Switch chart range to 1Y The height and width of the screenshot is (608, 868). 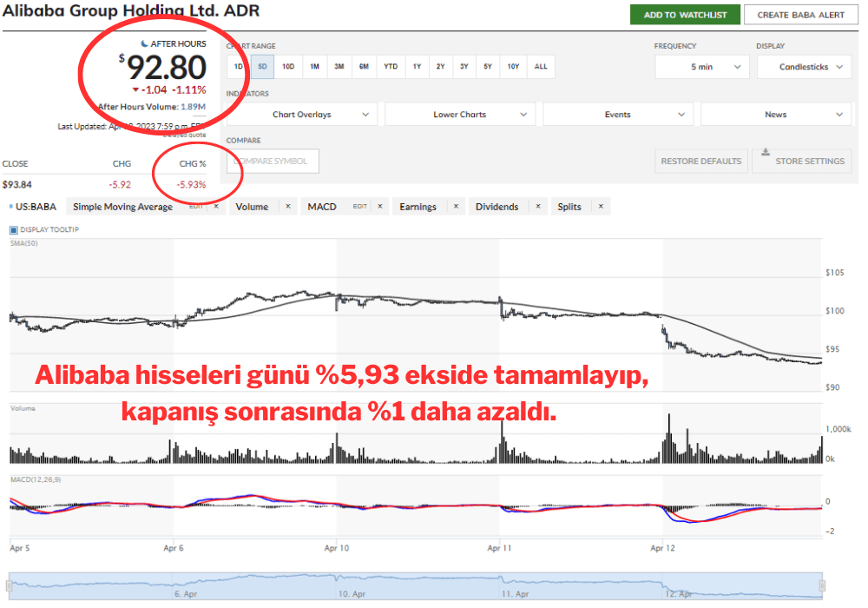coord(417,67)
